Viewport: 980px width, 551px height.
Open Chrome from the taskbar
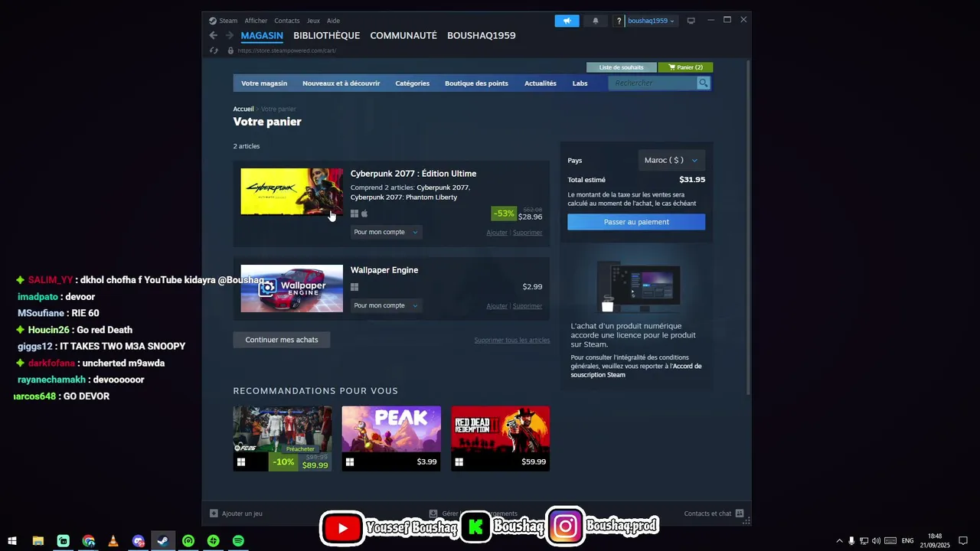point(89,541)
